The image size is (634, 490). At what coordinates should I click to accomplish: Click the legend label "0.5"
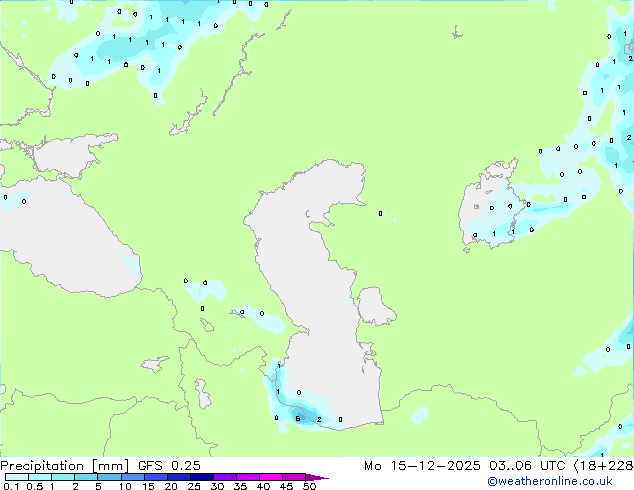point(35,486)
